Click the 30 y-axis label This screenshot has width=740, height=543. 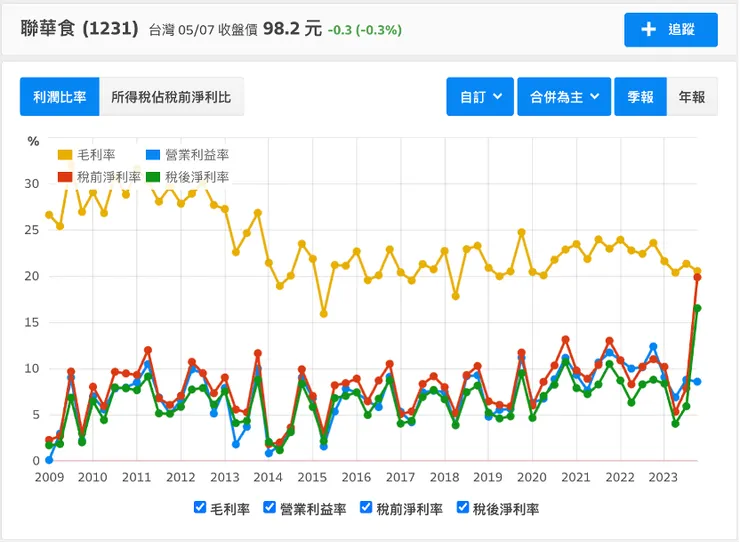[32, 184]
